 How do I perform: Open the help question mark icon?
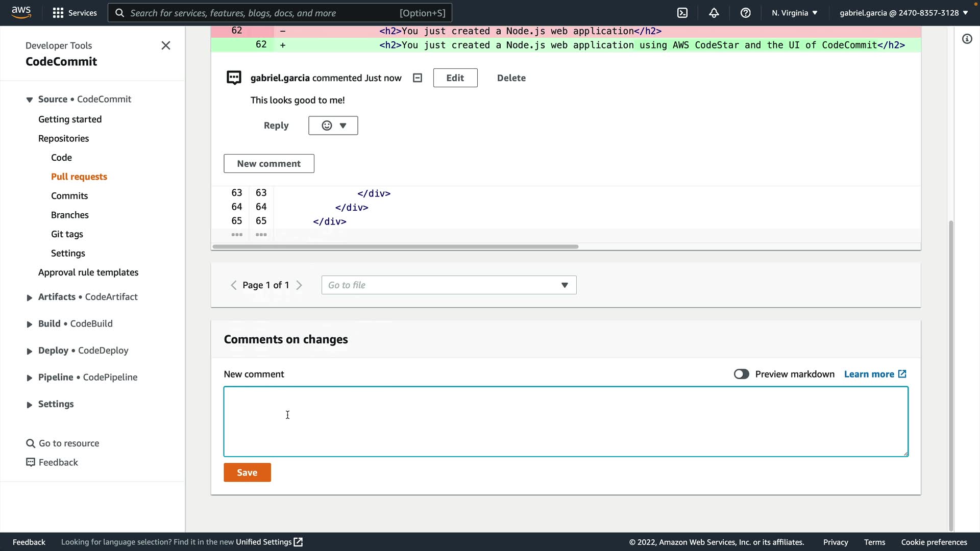point(745,13)
